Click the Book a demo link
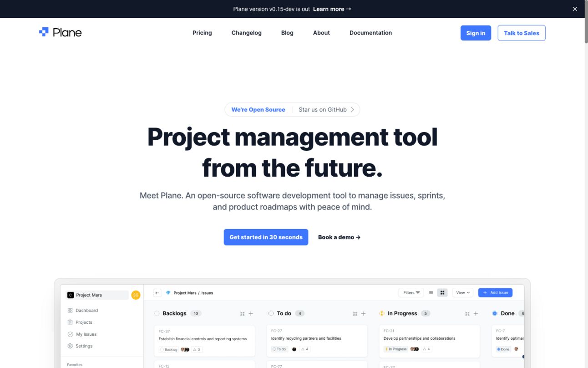Image resolution: width=588 pixels, height=368 pixels. [x=339, y=237]
